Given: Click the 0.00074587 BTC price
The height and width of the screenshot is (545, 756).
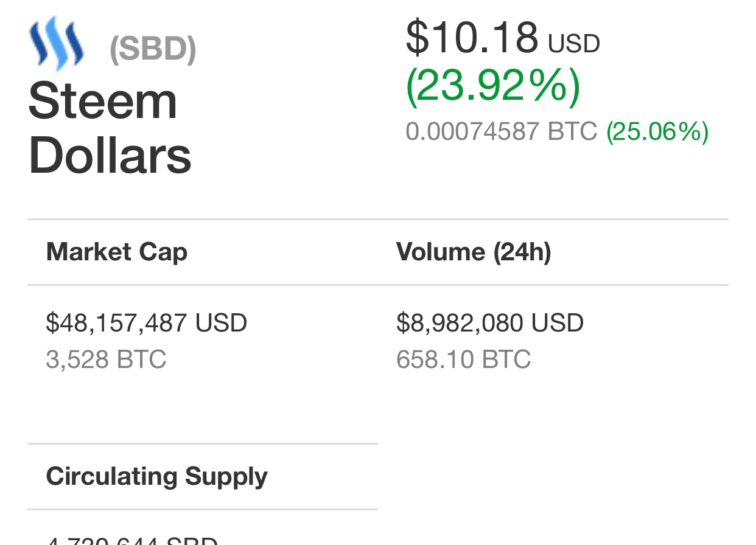Looking at the screenshot, I should pyautogui.click(x=502, y=131).
